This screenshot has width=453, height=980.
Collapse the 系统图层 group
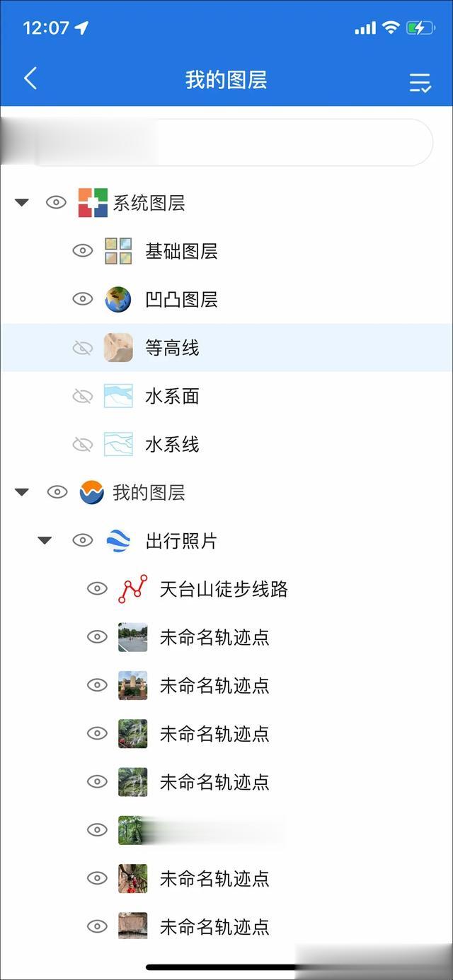(x=22, y=203)
